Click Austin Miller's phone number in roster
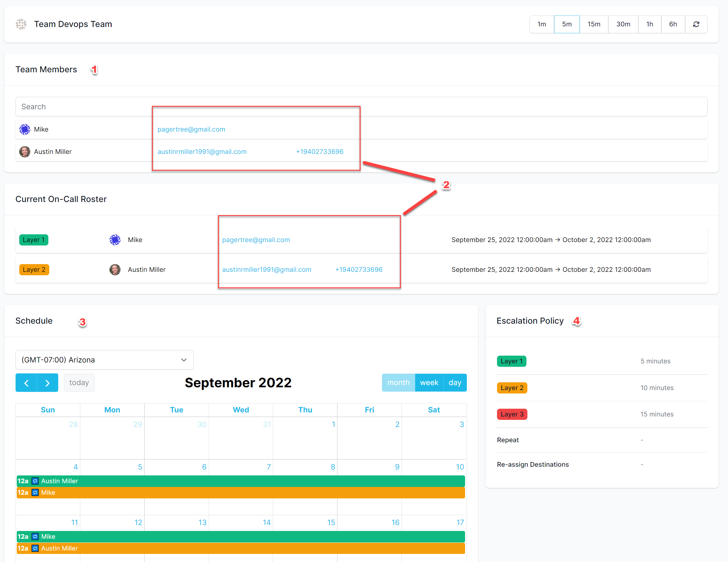Screen dimensions: 728x562 (x=359, y=269)
